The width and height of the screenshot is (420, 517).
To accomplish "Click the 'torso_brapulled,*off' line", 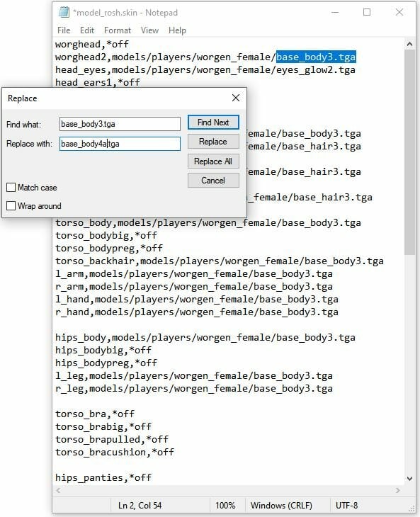I will click(112, 440).
